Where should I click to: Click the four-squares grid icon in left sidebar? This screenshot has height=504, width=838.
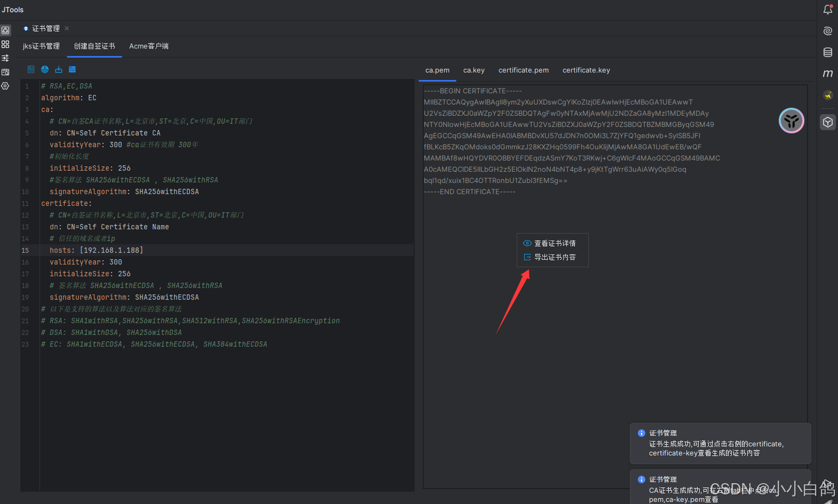[5, 44]
